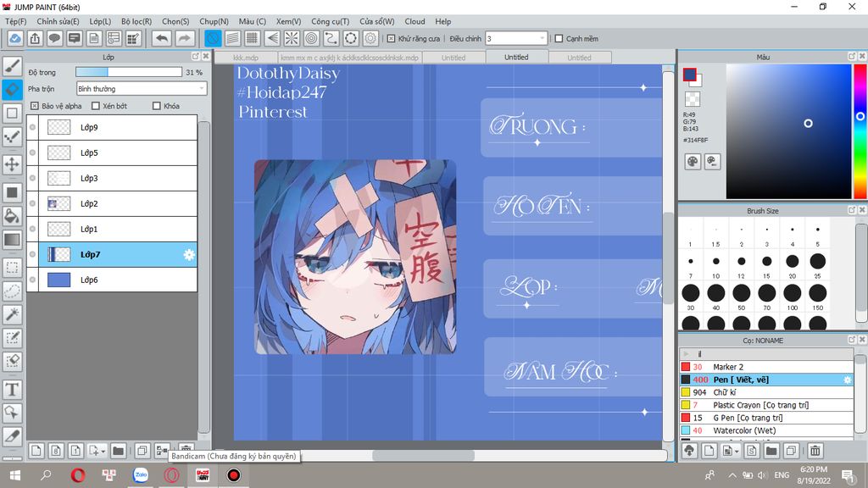Open the color palette icon in Màu panel
The image size is (868, 488).
(x=693, y=162)
